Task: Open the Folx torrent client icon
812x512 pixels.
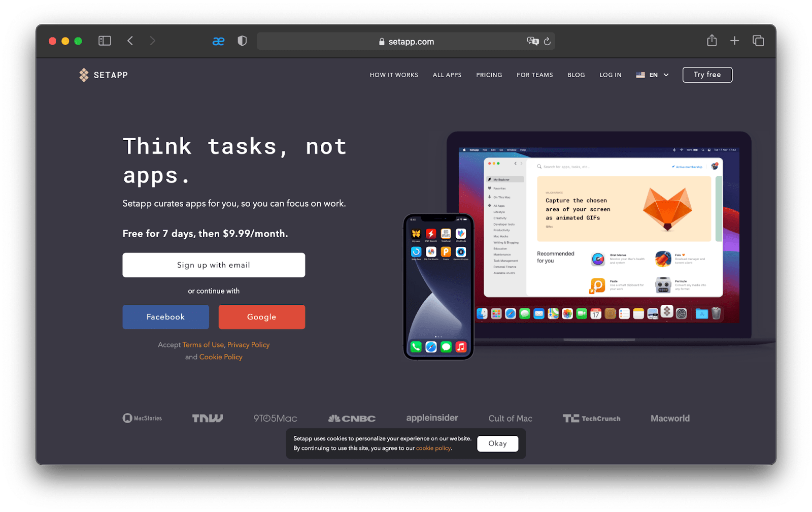Action: pos(663,260)
